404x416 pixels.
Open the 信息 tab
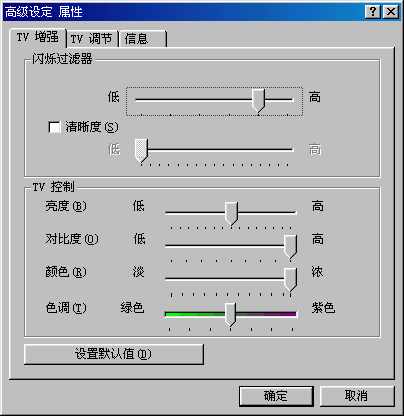click(142, 39)
